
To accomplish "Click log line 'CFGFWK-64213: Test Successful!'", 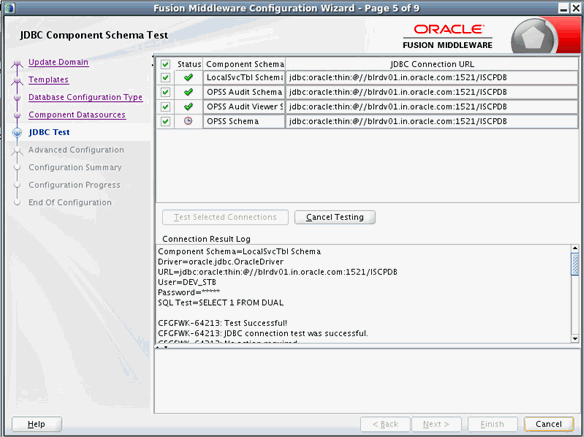I will tap(222, 323).
